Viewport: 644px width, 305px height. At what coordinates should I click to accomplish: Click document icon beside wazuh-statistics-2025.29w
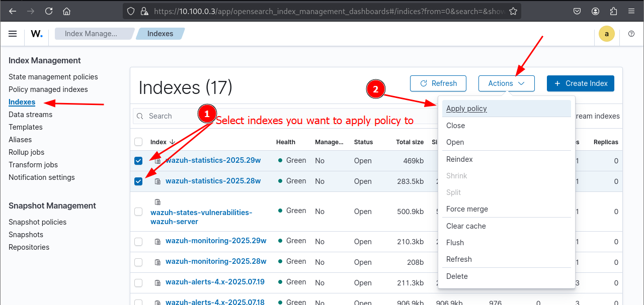point(158,161)
